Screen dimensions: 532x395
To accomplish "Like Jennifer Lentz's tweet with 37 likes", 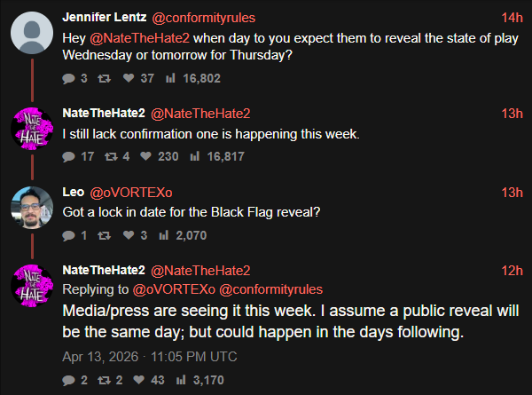I will coord(129,79).
